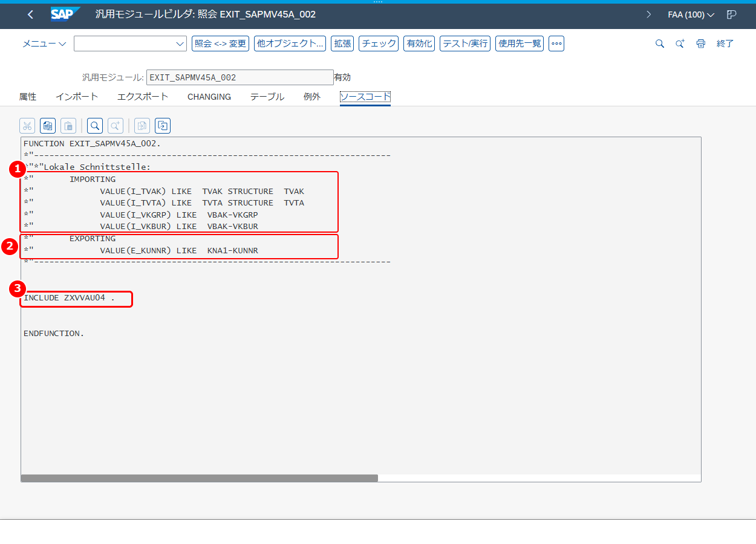Click the search icon in top right

(x=660, y=44)
